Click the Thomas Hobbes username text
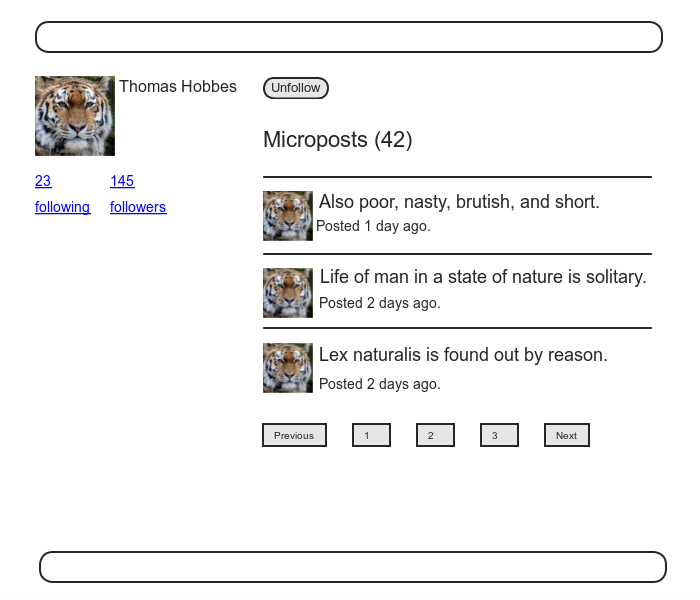 click(178, 87)
